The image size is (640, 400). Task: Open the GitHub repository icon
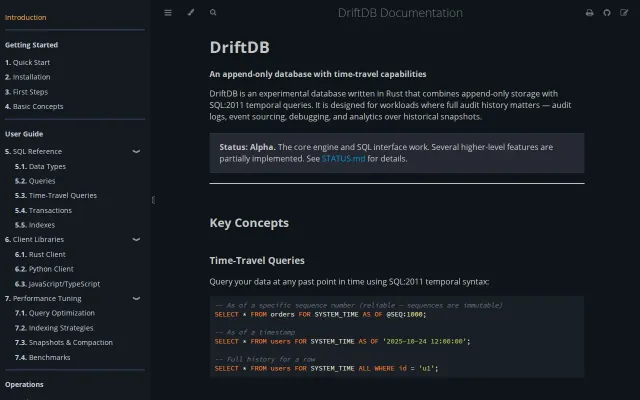point(607,13)
